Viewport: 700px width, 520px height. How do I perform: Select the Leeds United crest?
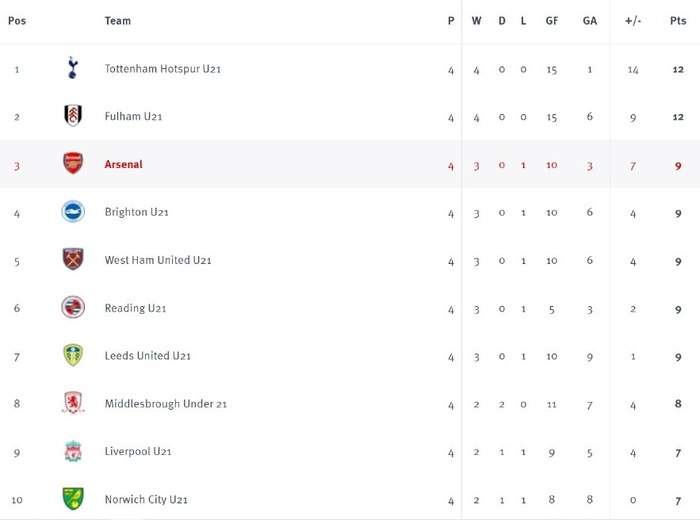[73, 355]
